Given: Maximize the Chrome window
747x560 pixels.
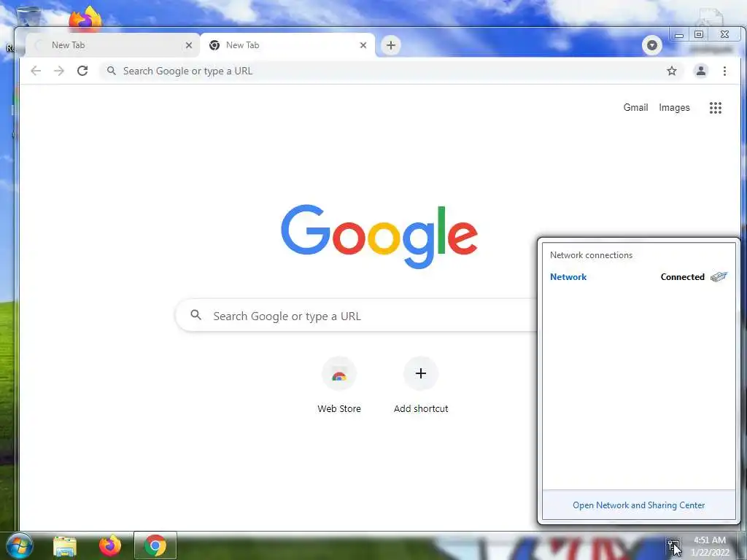Looking at the screenshot, I should 699,34.
